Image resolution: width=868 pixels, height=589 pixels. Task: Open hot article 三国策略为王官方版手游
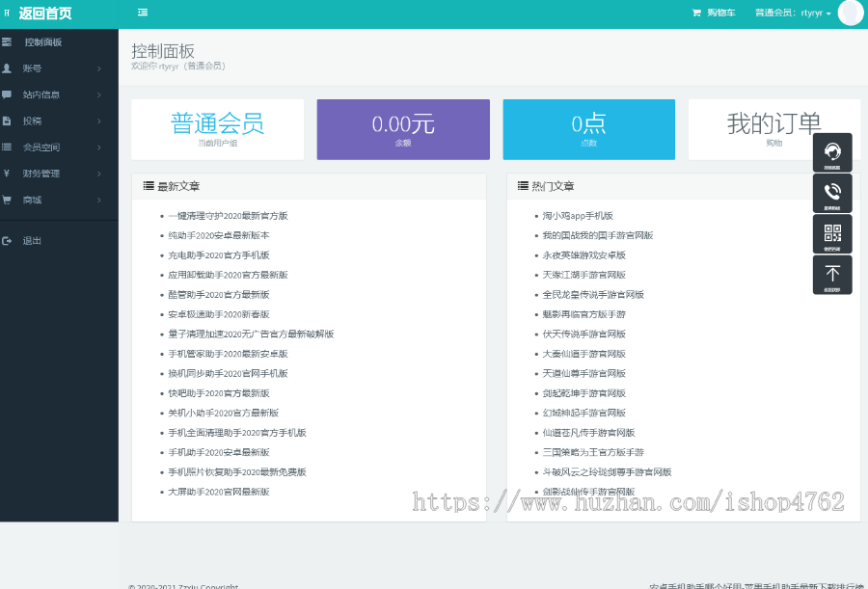593,452
